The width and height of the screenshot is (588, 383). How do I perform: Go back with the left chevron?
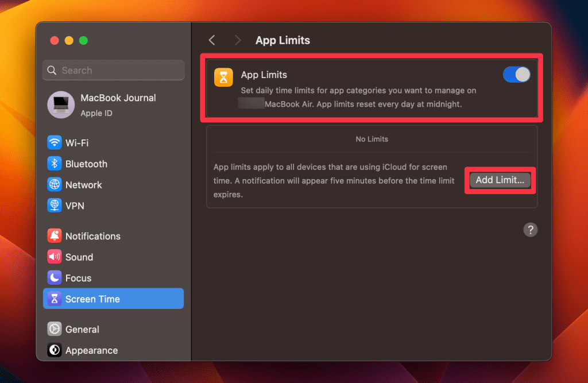coord(212,40)
